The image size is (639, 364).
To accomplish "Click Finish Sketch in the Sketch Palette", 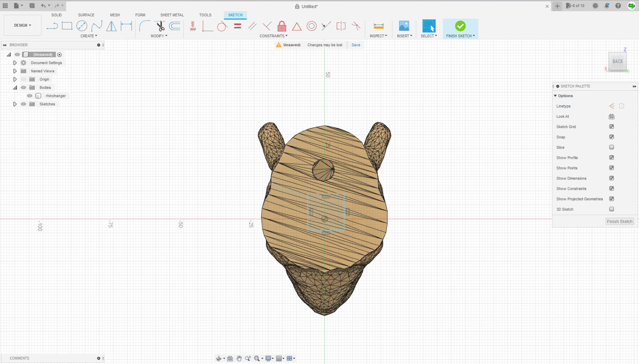I will coord(620,221).
